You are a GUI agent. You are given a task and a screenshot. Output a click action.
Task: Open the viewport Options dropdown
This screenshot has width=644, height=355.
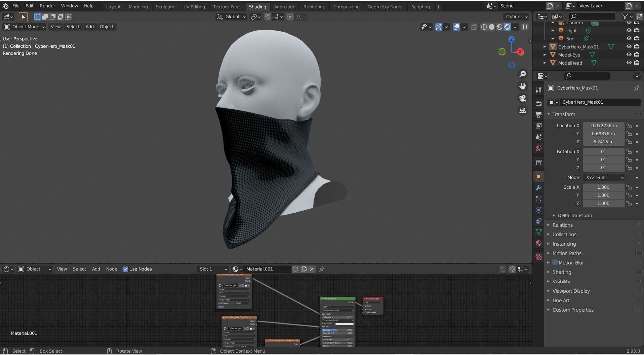coord(516,17)
